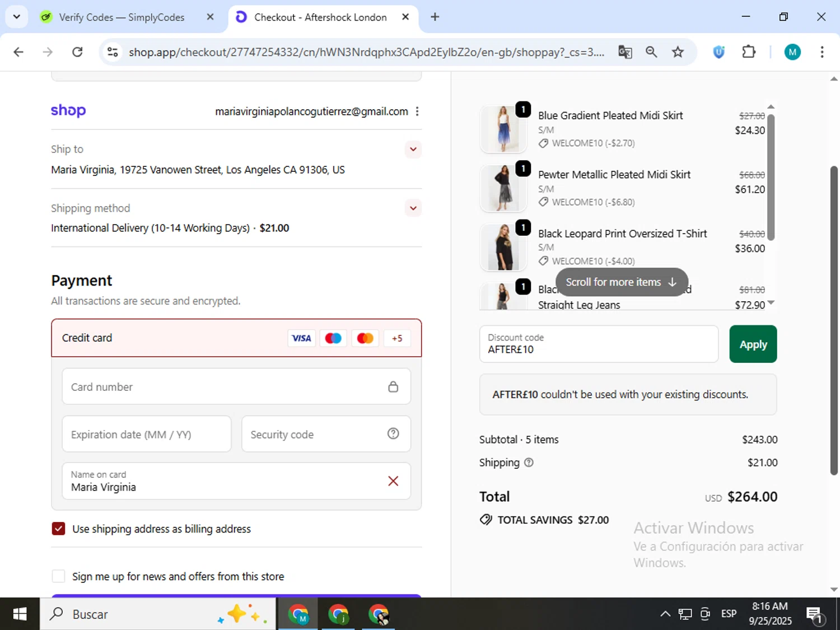Open the zoom magnifier icon in address bar
This screenshot has width=840, height=630.
point(651,52)
